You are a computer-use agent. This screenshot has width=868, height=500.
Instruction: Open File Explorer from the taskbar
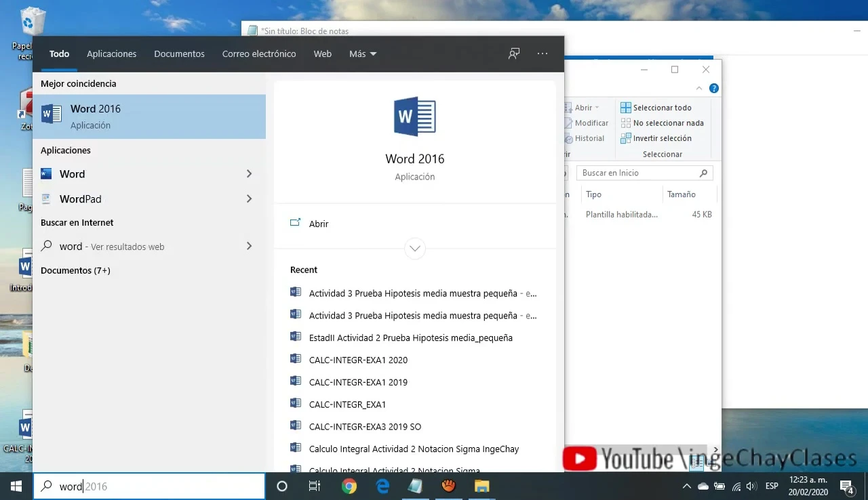(x=481, y=486)
